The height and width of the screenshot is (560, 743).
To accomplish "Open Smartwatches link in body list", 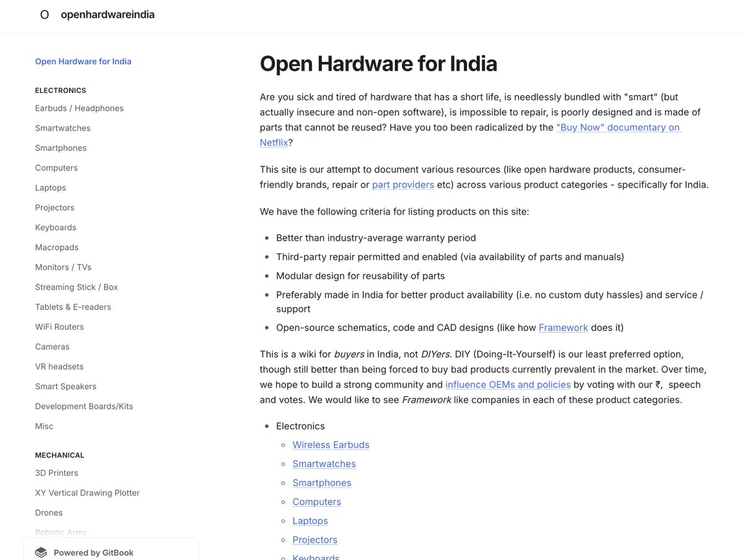I will (x=324, y=463).
